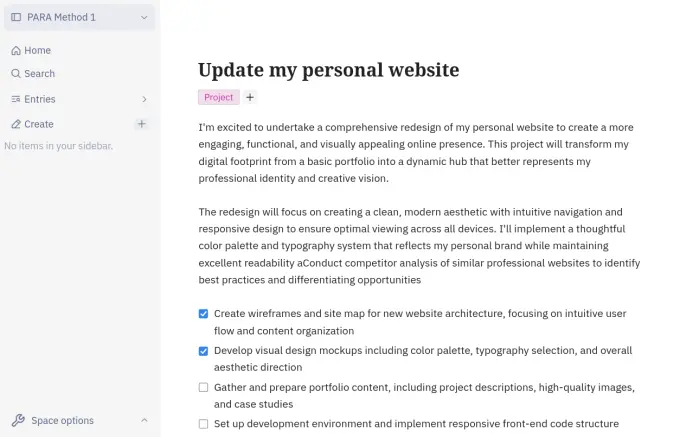Uncheck the Develop visual design mockups task
680x437 pixels.
(203, 351)
